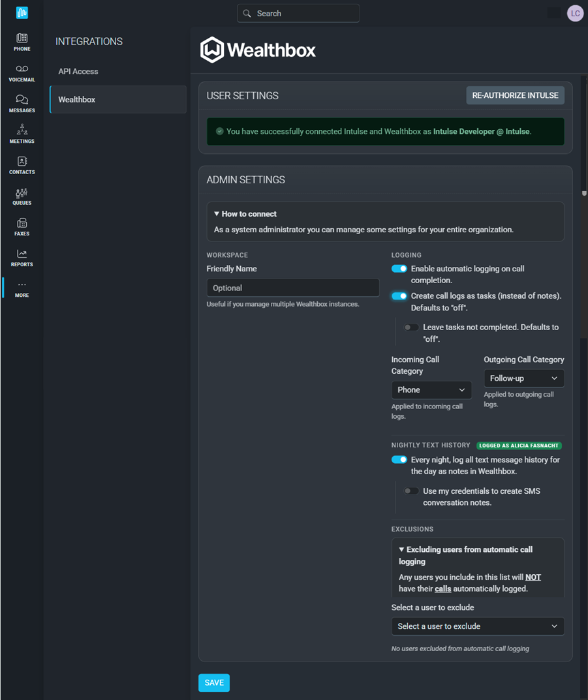588x700 pixels.
Task: Click Applied to incoming call logs hint
Action: pyautogui.click(x=427, y=411)
